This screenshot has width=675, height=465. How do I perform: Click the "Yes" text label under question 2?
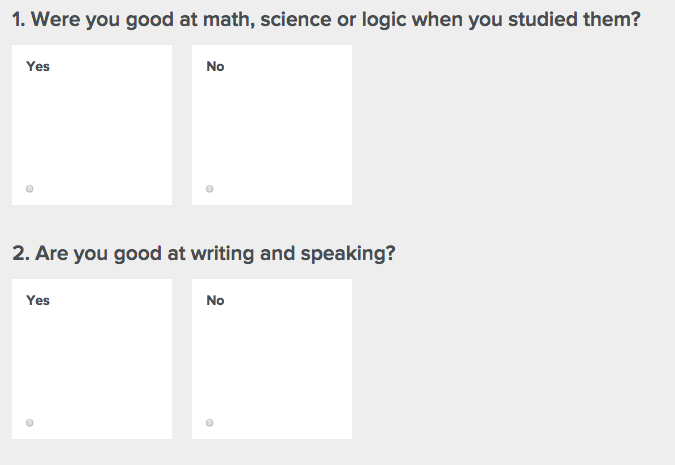(x=38, y=301)
